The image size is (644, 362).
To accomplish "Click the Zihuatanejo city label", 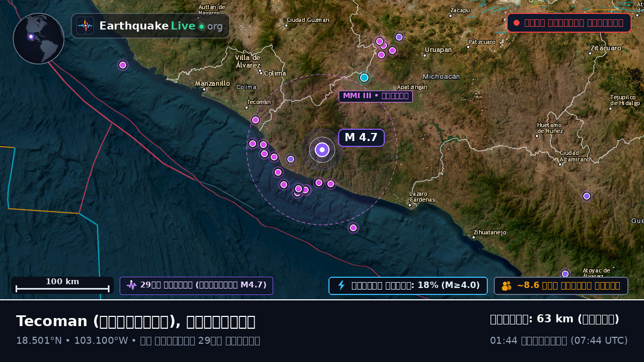I will [490, 232].
